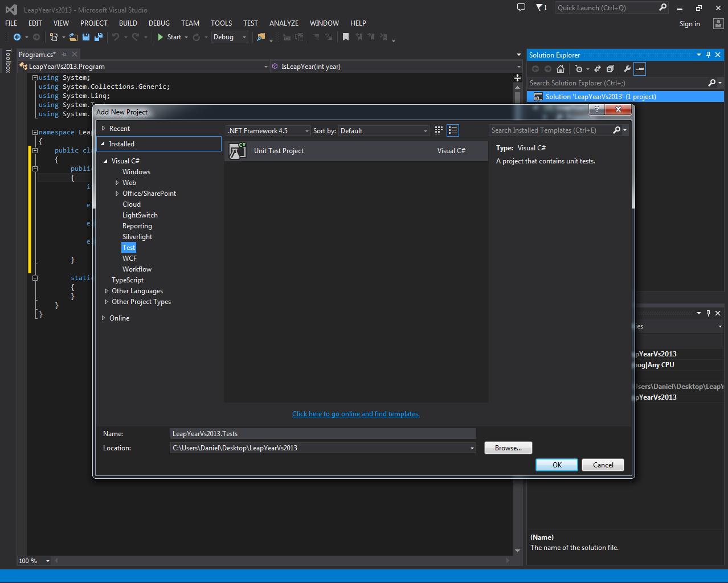Click the Unit Test Project template icon

pos(237,151)
